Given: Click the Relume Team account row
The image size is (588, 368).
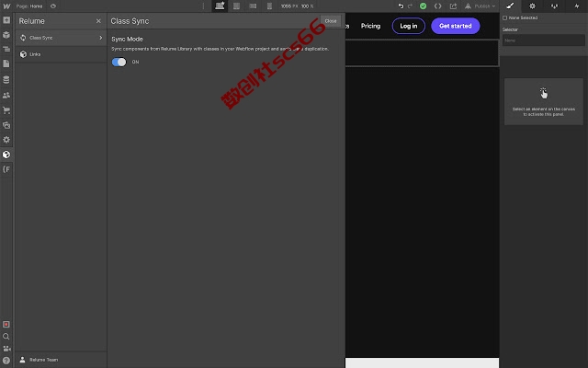Looking at the screenshot, I should coord(62,360).
